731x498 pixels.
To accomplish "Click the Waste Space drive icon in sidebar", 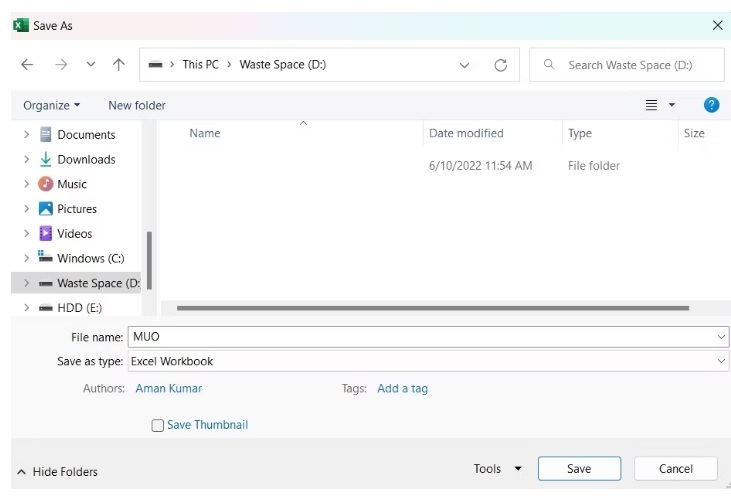I will 46,283.
